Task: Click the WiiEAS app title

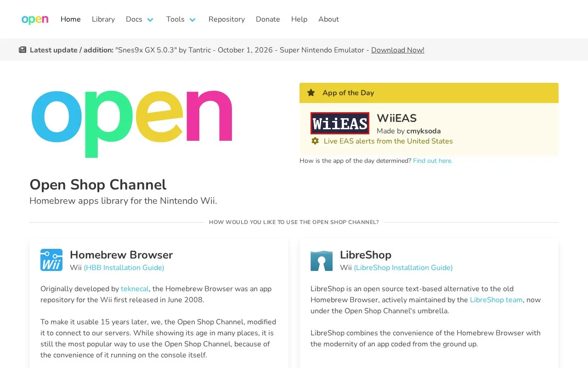Action: coord(397,118)
